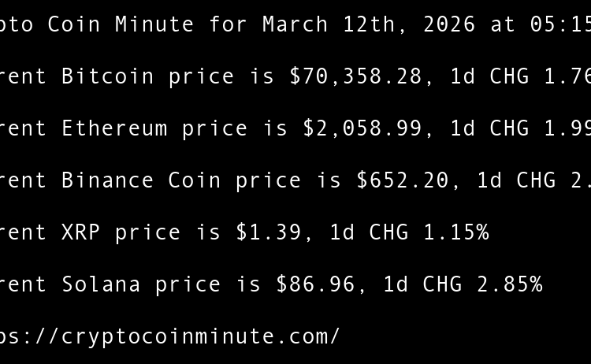Open the cryptocoinminute.com URL link

[x=169, y=336]
